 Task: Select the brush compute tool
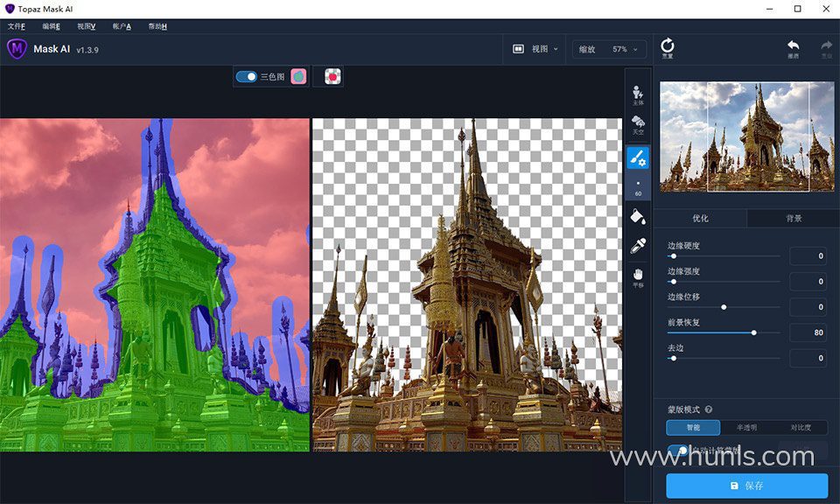pos(638,157)
